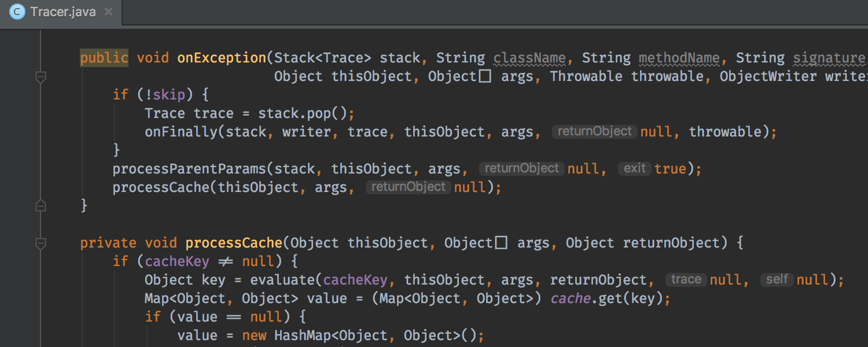Viewport: 868px width, 347px height.
Task: Click the class icon on Tracer.java tab
Action: click(17, 12)
